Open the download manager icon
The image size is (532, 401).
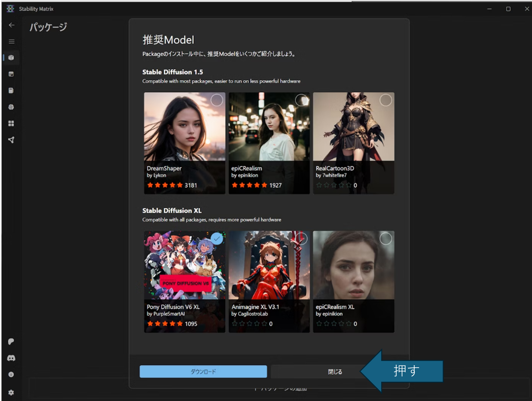(11, 374)
